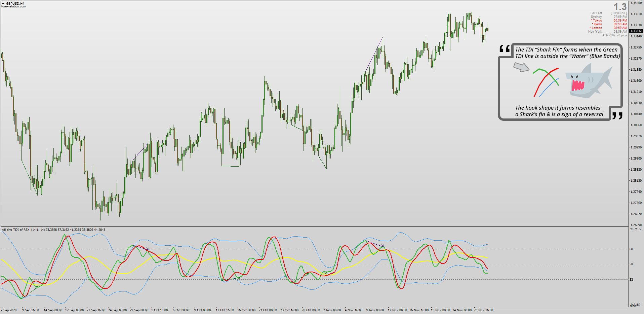Click the closing quotation mark icon
This screenshot has height=314, width=644.
pyautogui.click(x=617, y=116)
